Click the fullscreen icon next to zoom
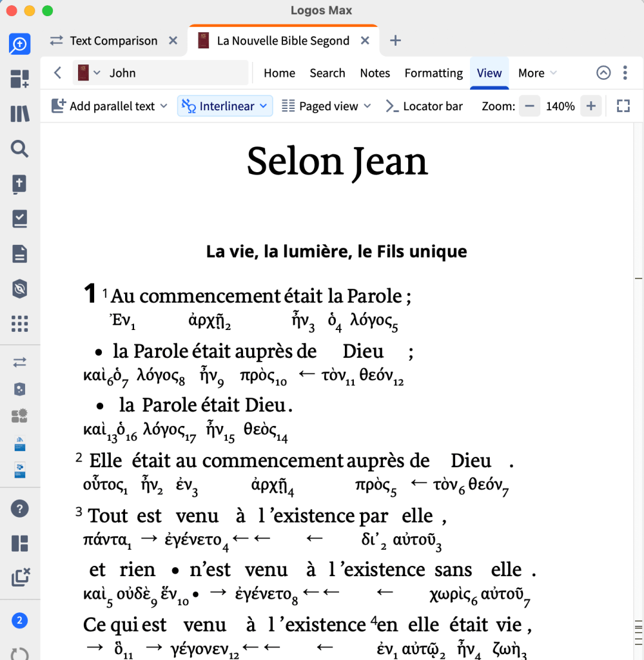 point(623,106)
